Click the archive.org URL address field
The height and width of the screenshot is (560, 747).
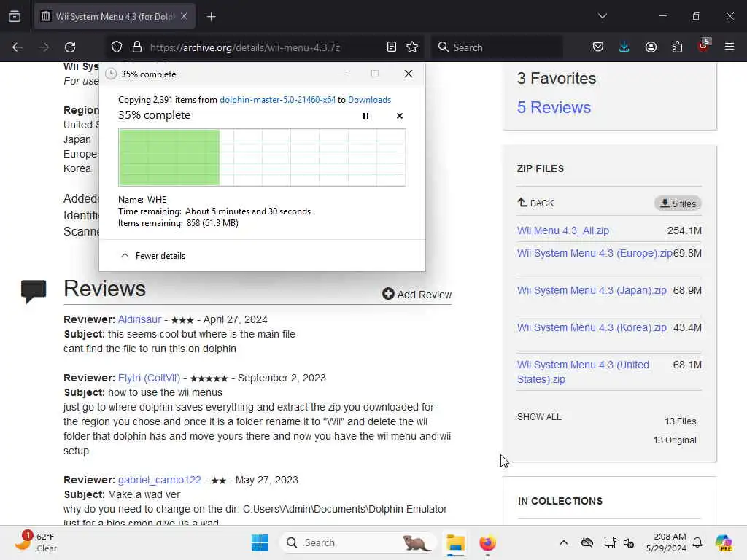(x=245, y=47)
